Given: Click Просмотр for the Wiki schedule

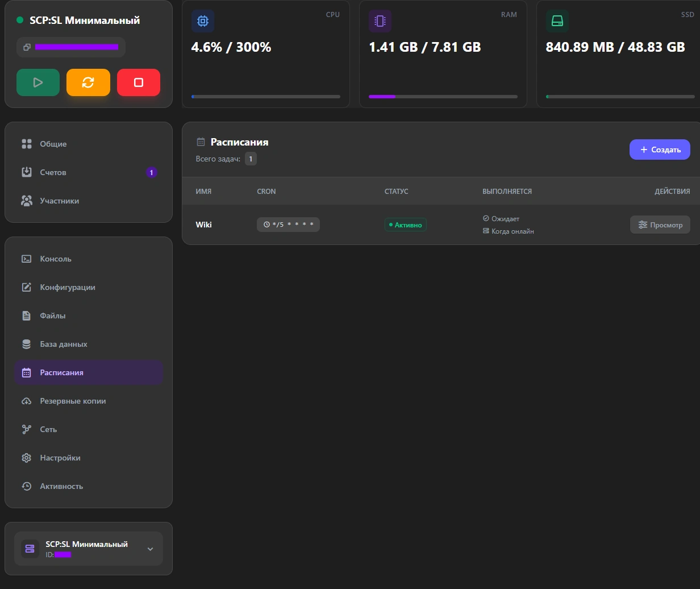Looking at the screenshot, I should coord(660,225).
